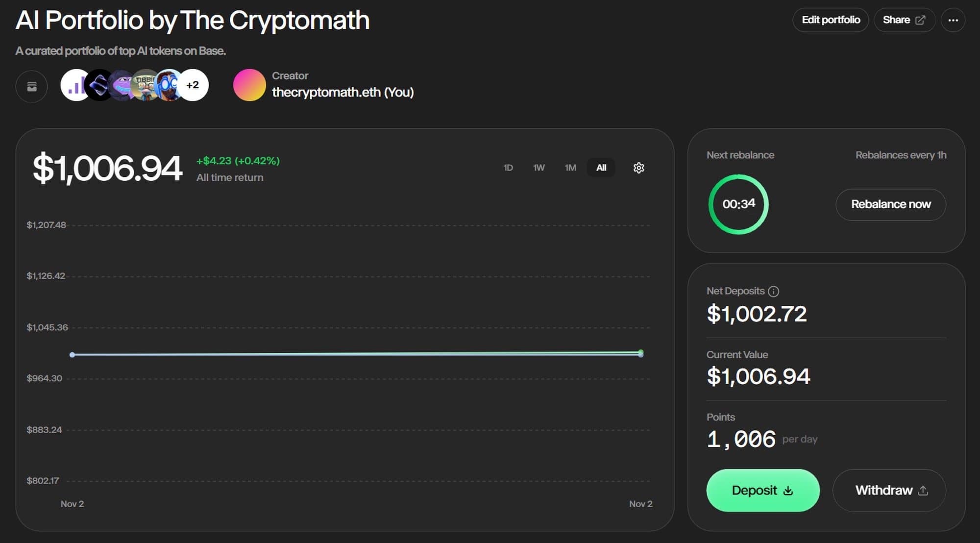Share the portfolio
The image size is (980, 543).
(x=904, y=20)
